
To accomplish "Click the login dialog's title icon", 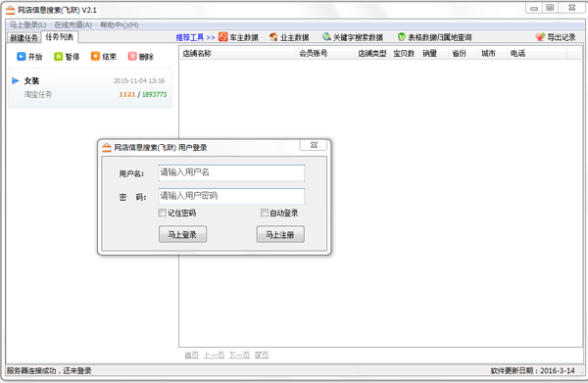I will coord(107,147).
